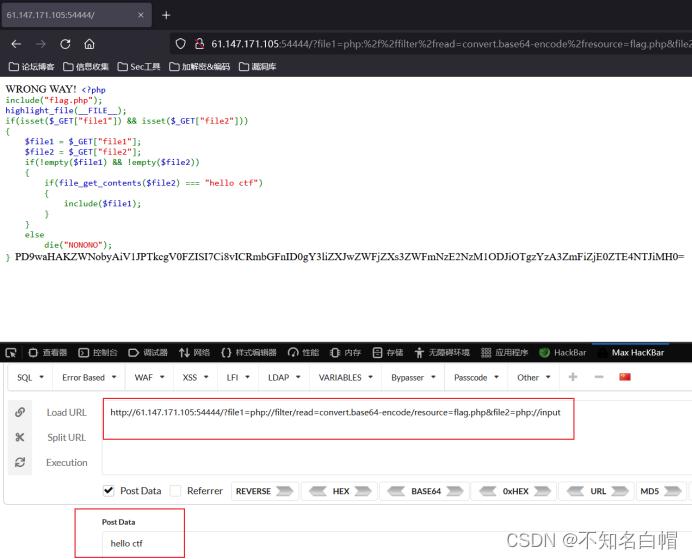Screen dimensions: 692x559
Task: Click the URL encode right arrow
Action: click(620, 491)
